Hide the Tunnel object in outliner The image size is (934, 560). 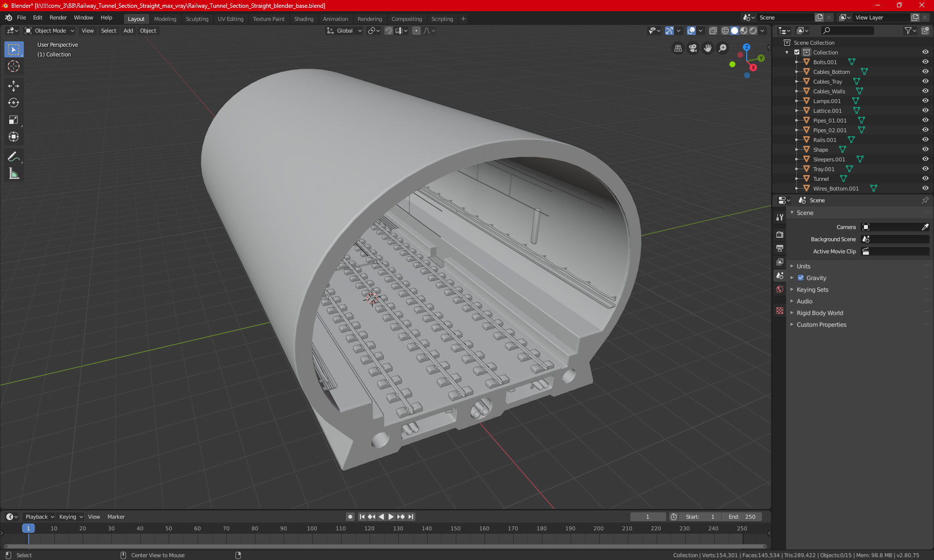[925, 179]
